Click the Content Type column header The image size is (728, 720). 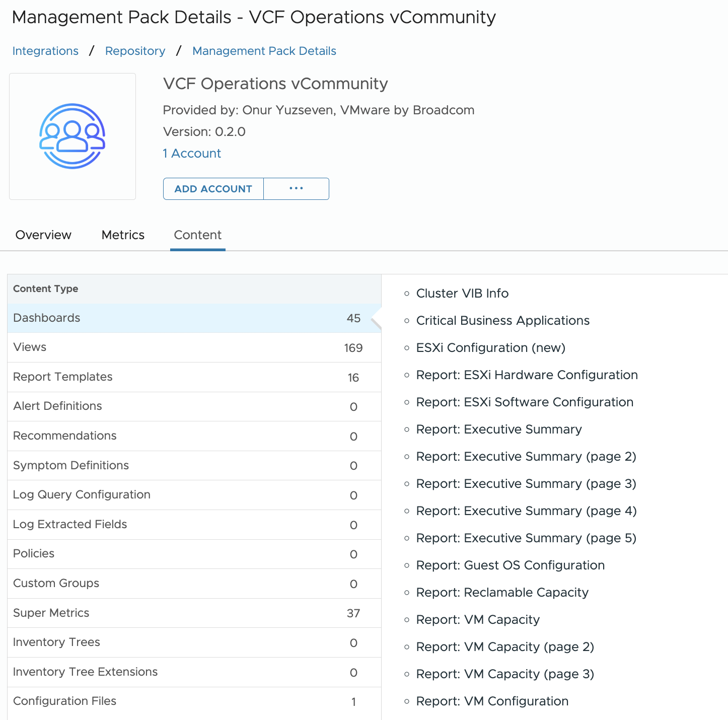(46, 289)
